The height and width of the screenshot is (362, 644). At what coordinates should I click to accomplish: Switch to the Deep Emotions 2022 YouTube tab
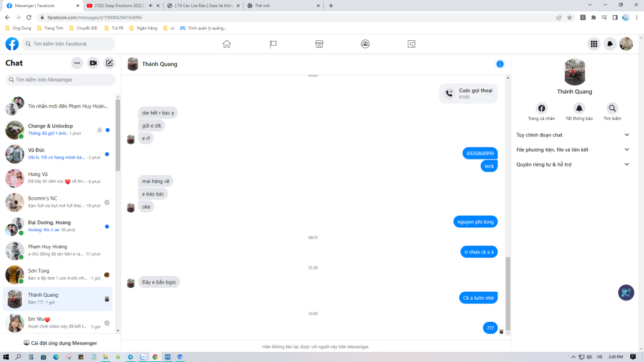[119, 6]
